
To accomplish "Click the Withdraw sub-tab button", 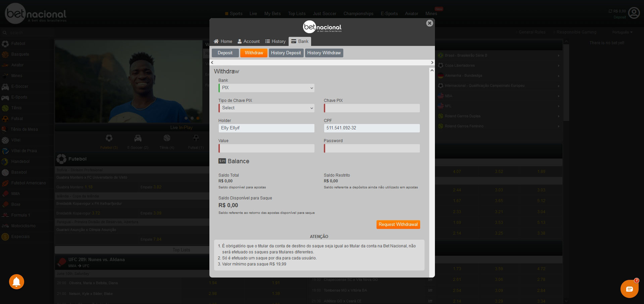I will [x=254, y=53].
